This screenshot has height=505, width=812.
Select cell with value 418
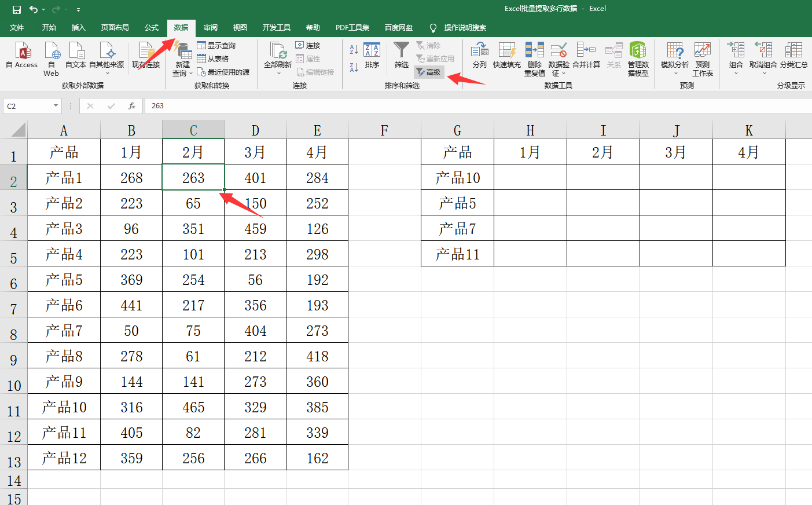[x=317, y=356]
